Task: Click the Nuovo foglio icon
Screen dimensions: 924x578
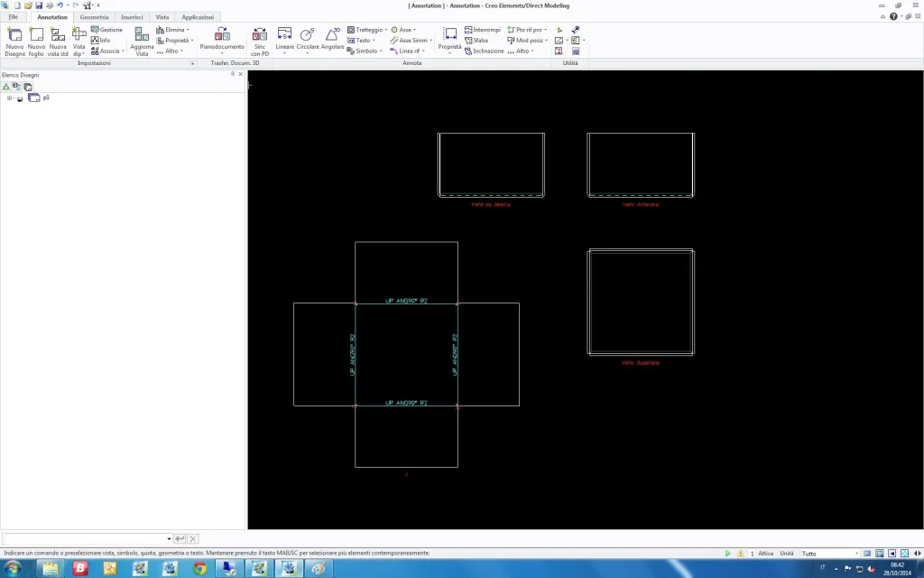Action: [x=36, y=42]
